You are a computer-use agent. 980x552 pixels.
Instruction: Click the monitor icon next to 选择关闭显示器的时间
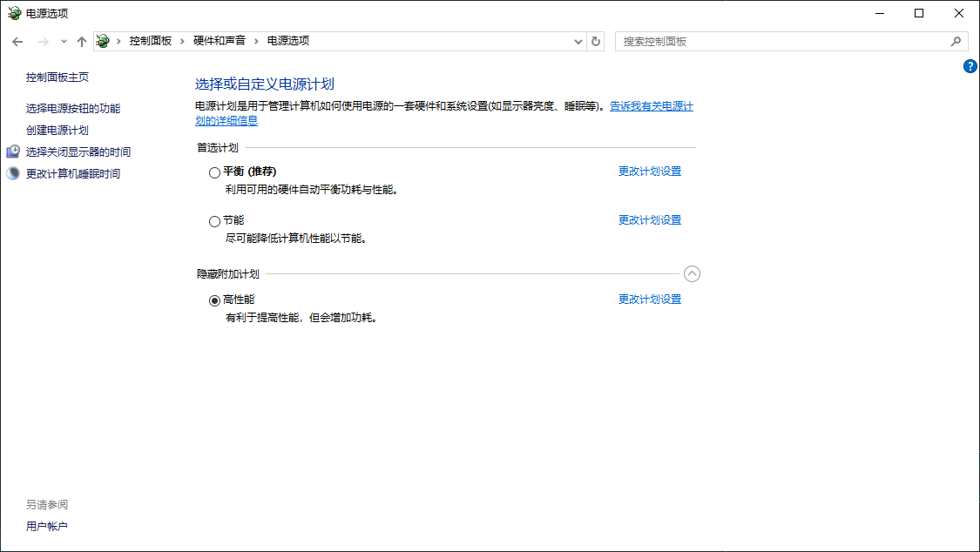click(x=13, y=151)
